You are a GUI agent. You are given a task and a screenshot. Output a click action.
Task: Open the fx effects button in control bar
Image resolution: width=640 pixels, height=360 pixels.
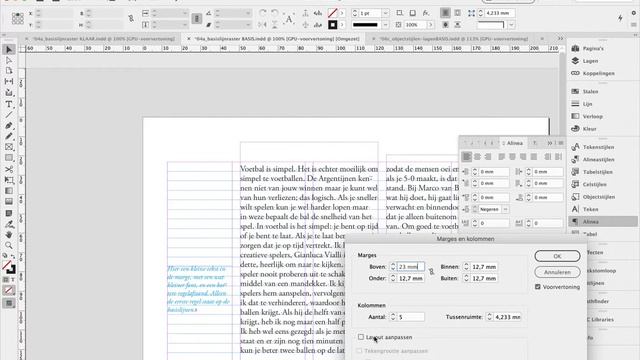point(426,13)
